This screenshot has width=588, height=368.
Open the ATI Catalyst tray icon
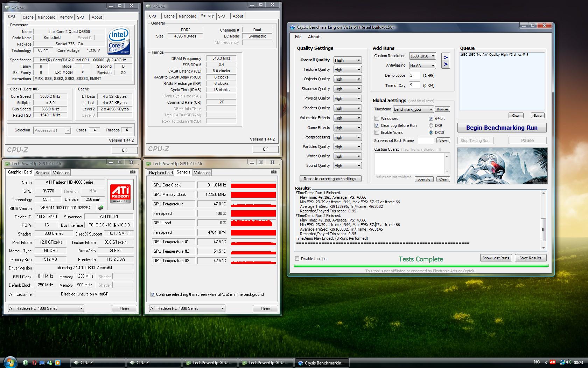pyautogui.click(x=553, y=362)
